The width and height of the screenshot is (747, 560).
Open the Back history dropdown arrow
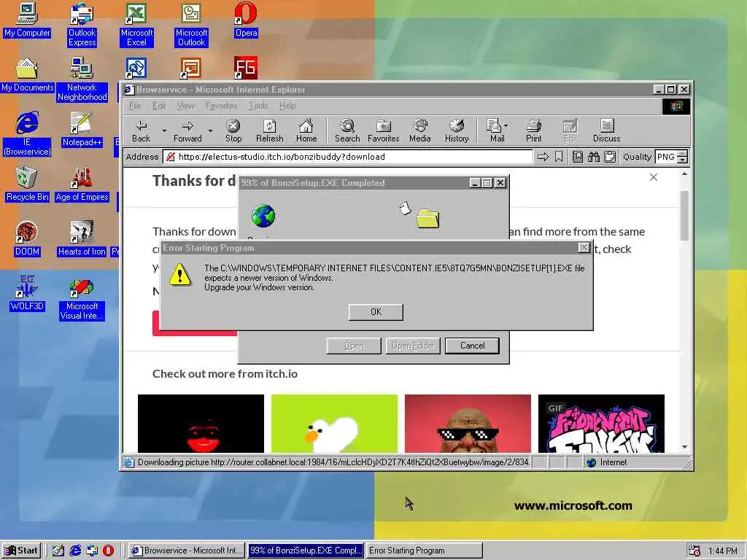[164, 131]
